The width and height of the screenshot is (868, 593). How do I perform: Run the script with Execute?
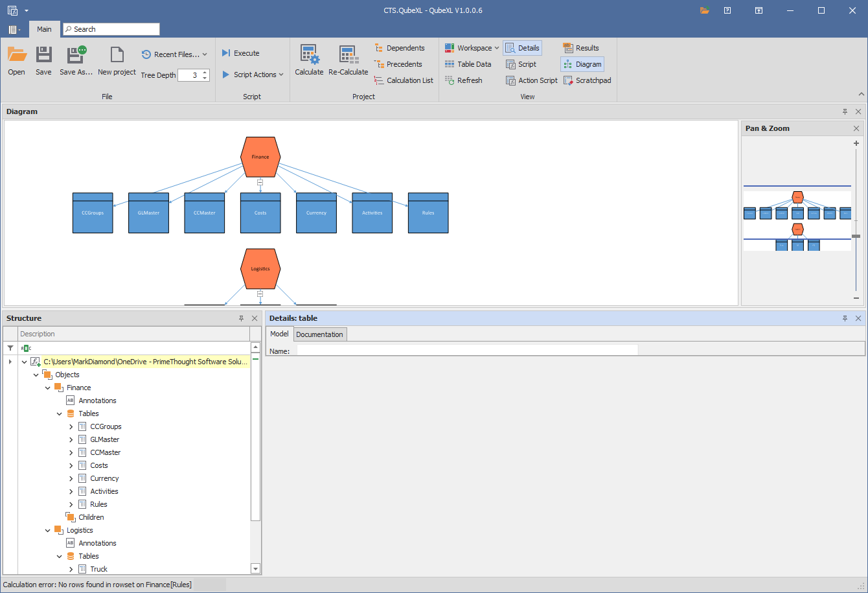(x=240, y=53)
